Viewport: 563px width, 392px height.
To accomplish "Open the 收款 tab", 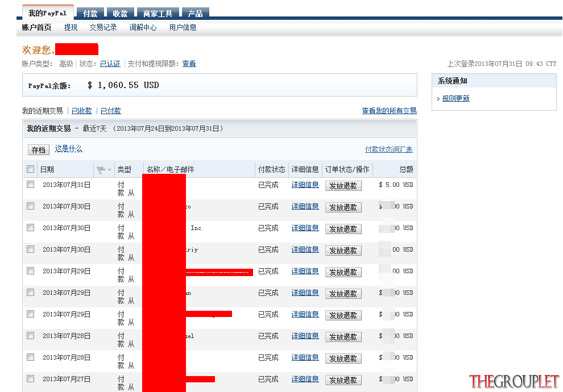I will [x=121, y=14].
